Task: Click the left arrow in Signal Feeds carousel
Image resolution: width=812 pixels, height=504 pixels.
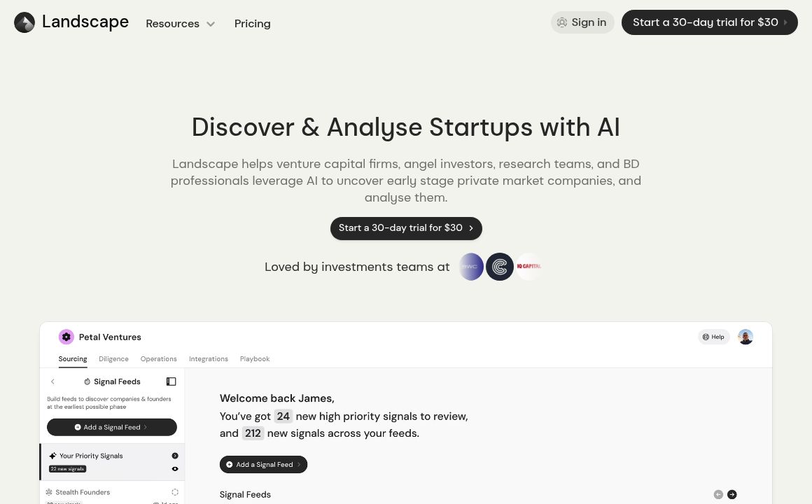Action: pyautogui.click(x=718, y=494)
